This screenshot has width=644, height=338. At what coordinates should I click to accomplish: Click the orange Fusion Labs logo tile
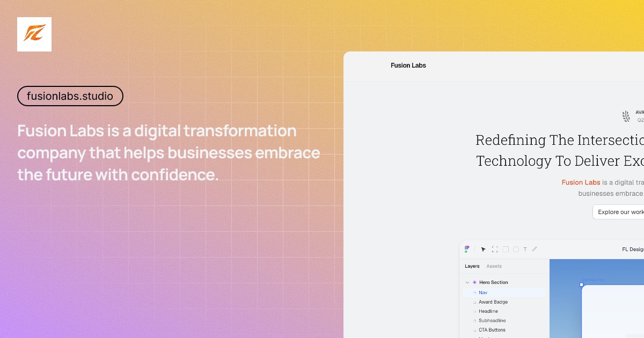34,34
